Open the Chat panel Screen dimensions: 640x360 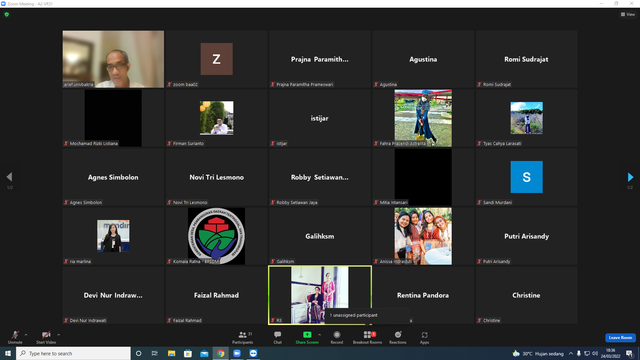click(x=278, y=337)
